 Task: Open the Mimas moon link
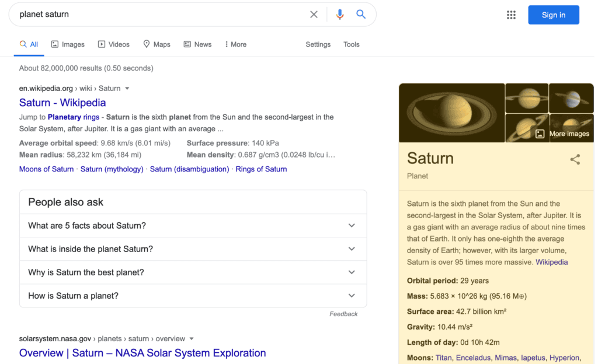pyautogui.click(x=505, y=358)
